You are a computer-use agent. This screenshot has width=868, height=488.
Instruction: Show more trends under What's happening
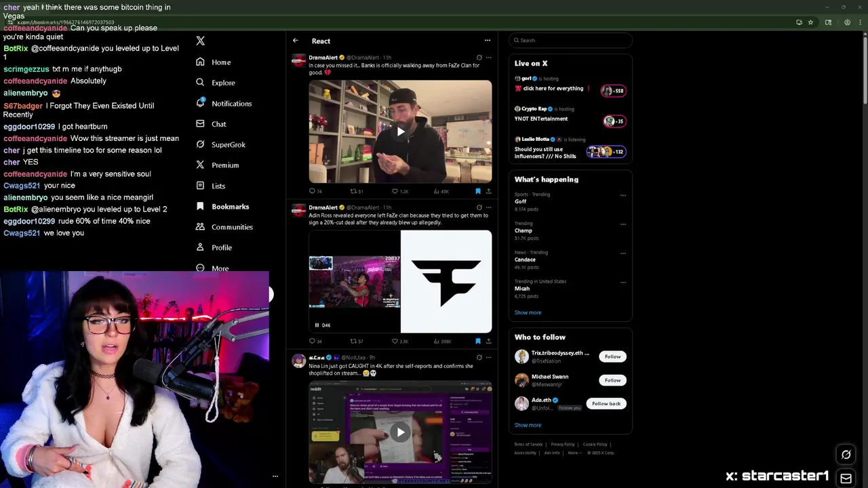(x=528, y=312)
